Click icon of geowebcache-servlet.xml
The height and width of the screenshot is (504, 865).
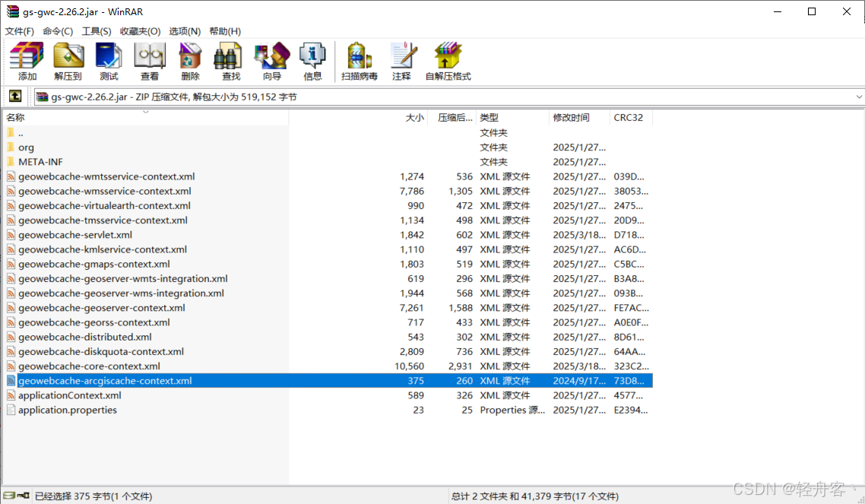pyautogui.click(x=11, y=235)
